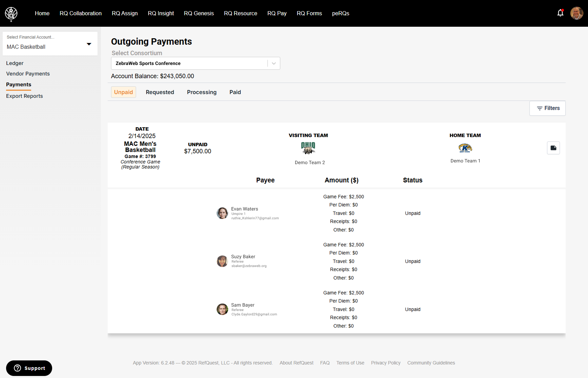Click Sam Bayer's profile photo

[222, 309]
